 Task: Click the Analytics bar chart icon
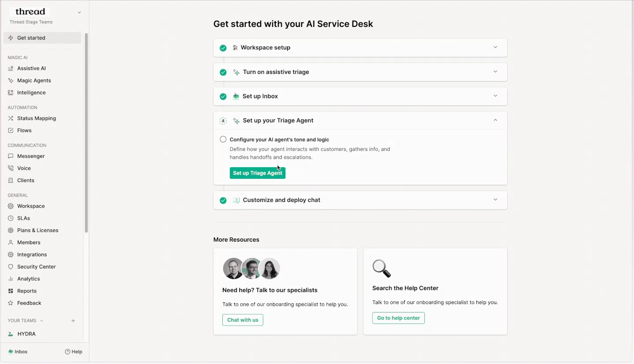[x=11, y=279]
